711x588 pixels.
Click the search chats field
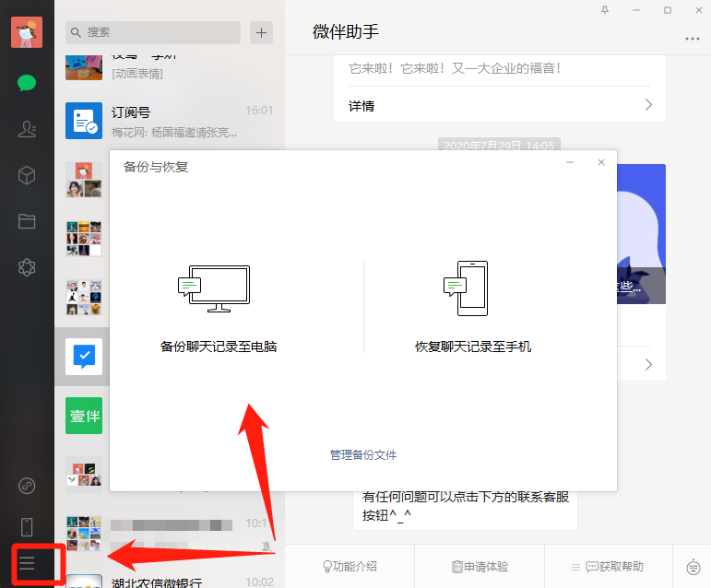[153, 32]
